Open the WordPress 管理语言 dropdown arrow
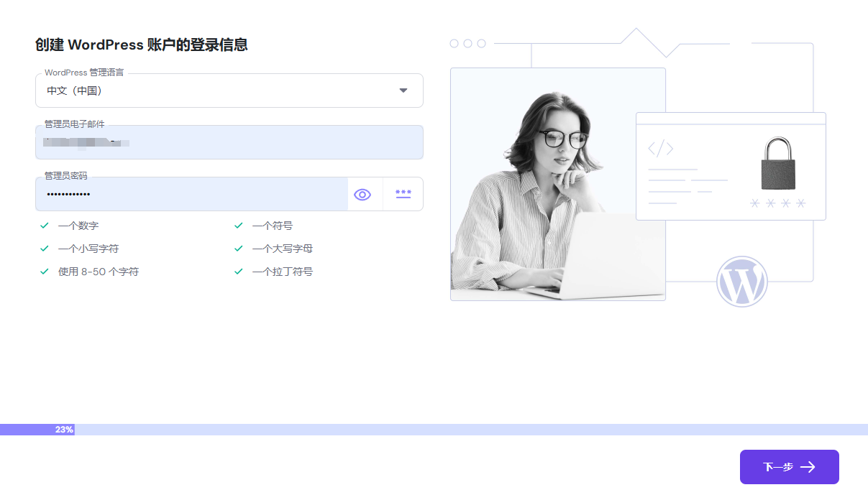 (x=403, y=91)
